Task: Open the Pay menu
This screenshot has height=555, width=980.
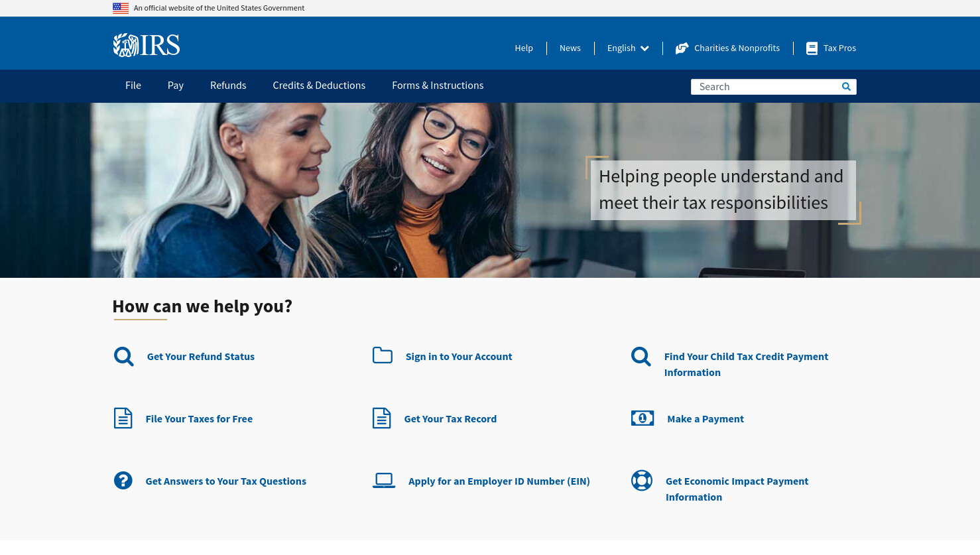Action: tap(176, 86)
